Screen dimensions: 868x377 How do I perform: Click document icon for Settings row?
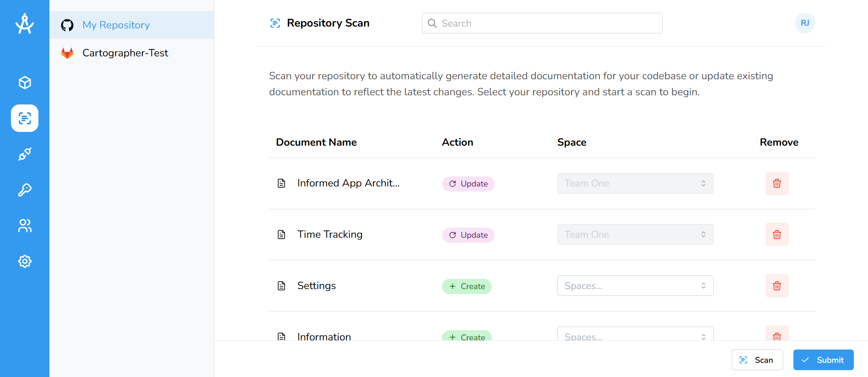point(281,286)
